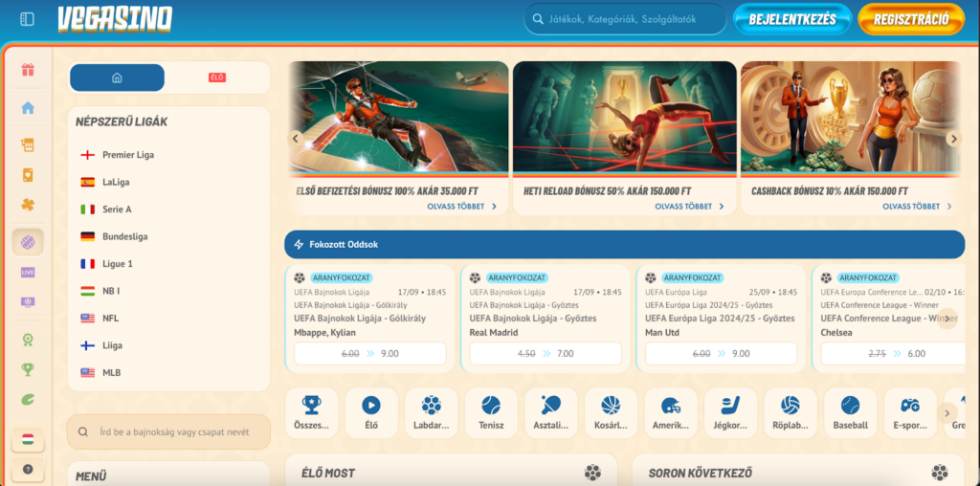Show previous promotional banner
Viewport: 980px width, 486px height.
pos(296,139)
